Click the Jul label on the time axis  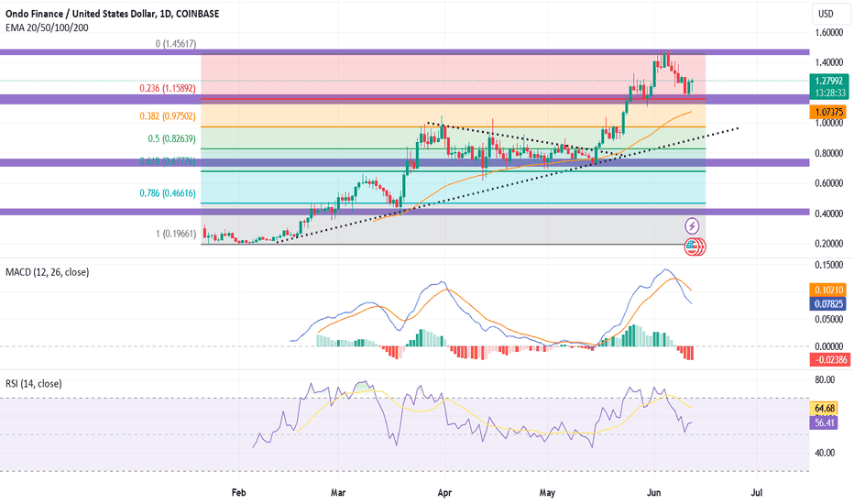pos(756,493)
